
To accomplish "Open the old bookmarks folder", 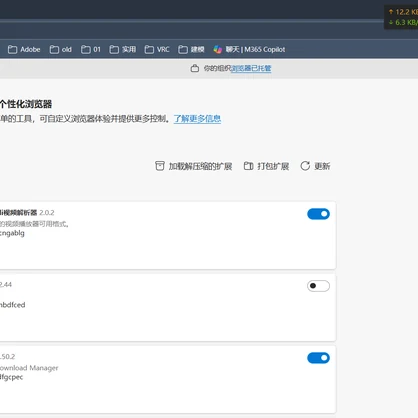I will 61,50.
